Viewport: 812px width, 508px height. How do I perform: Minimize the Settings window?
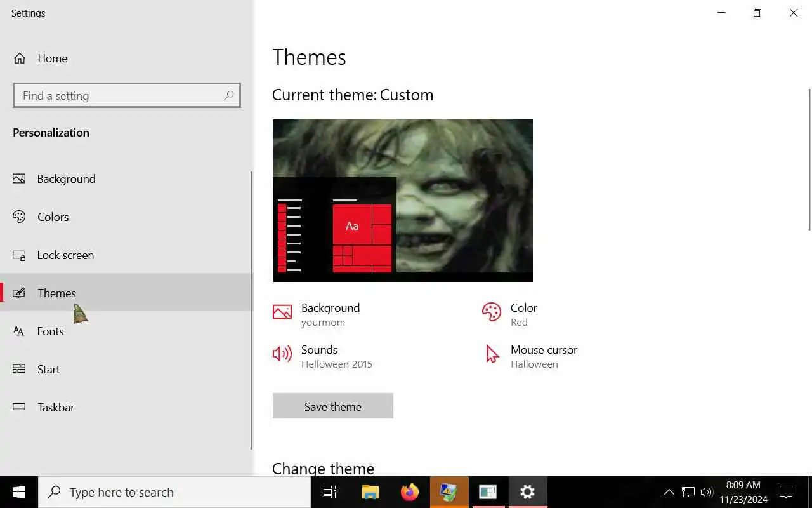[721, 13]
